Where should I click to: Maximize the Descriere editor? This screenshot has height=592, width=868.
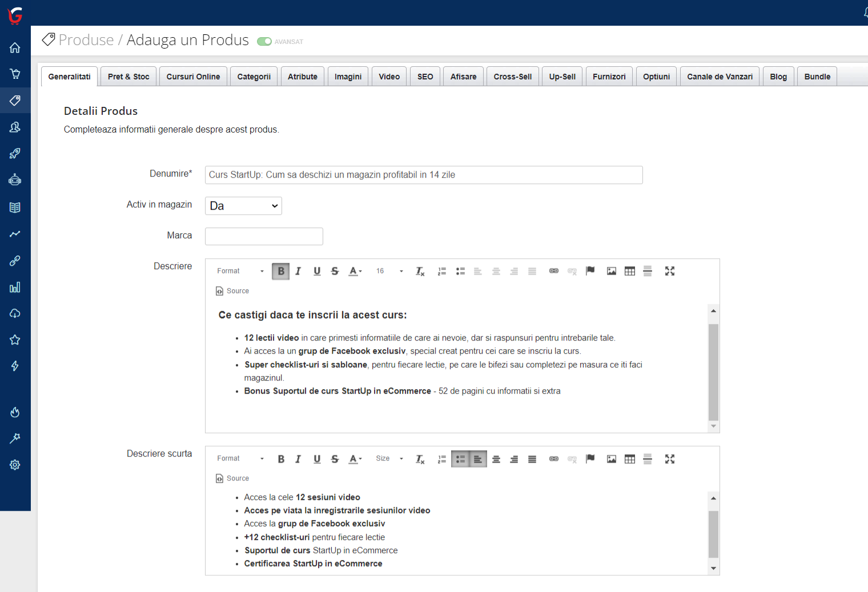point(669,271)
